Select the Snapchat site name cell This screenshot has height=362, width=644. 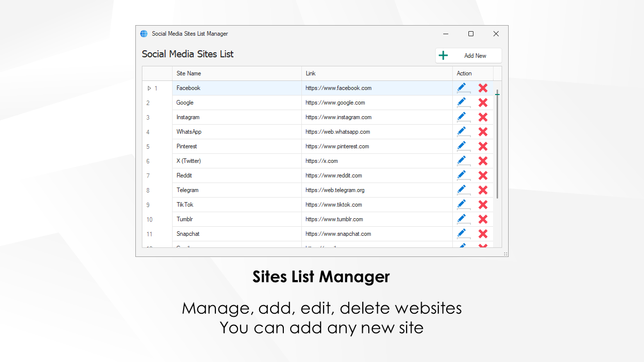(x=237, y=234)
